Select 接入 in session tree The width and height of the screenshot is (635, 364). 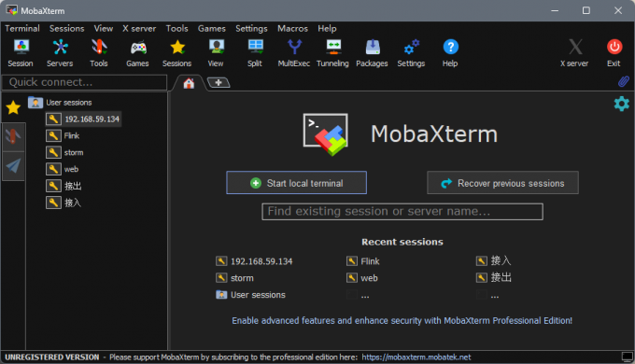(63, 203)
